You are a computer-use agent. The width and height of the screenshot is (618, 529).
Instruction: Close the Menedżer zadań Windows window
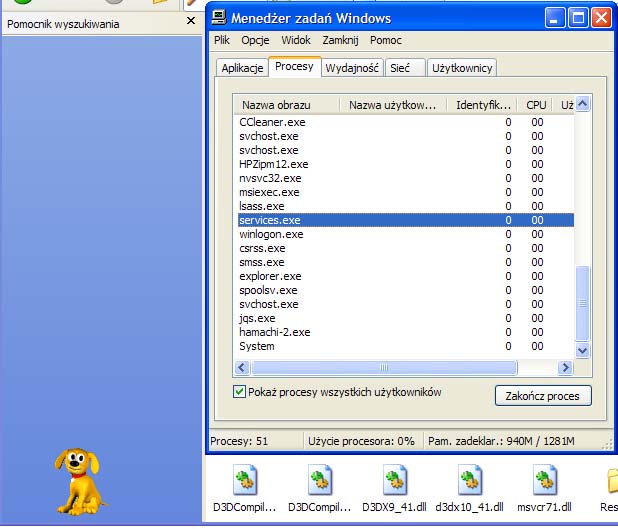(x=601, y=18)
